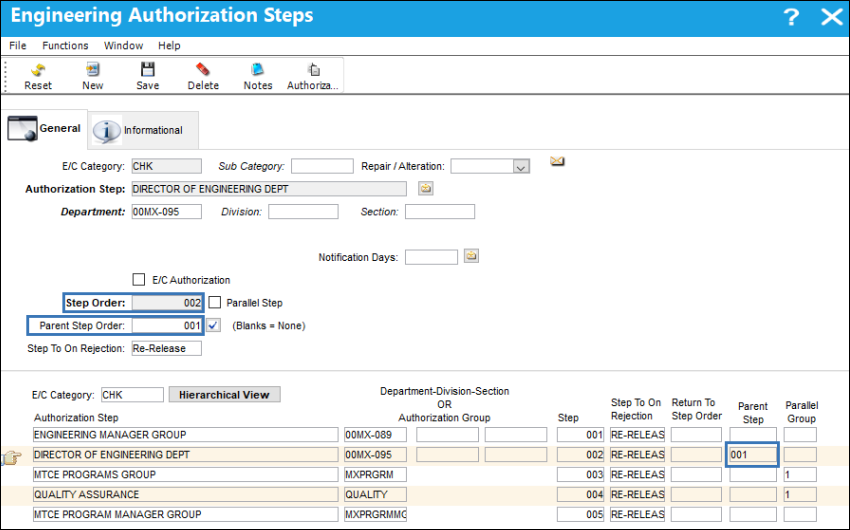Viewport: 850px width, 530px height.
Task: Click the Sub Category input field
Action: pyautogui.click(x=322, y=166)
